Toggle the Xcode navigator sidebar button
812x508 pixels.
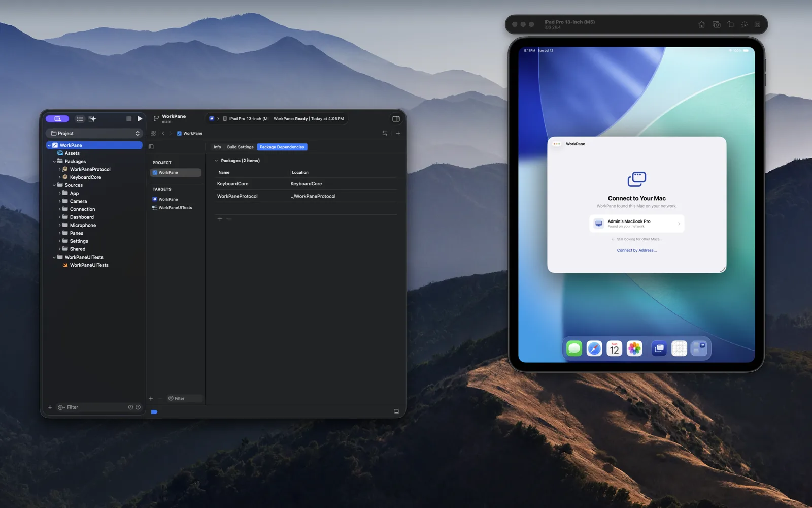coord(57,119)
